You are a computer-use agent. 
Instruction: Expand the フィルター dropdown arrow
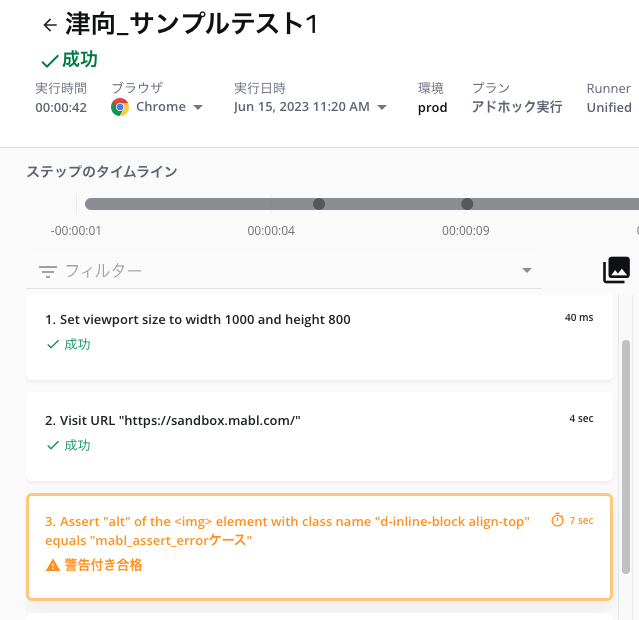pos(527,270)
